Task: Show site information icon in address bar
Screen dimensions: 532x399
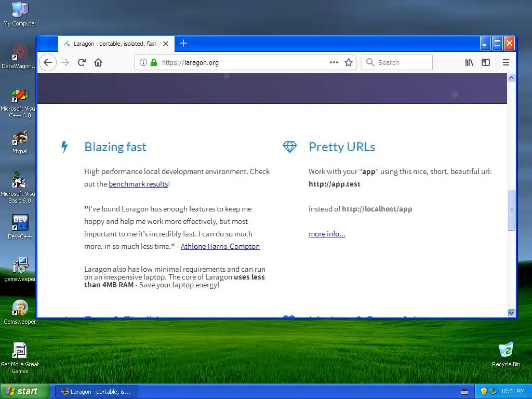Action: (x=143, y=62)
